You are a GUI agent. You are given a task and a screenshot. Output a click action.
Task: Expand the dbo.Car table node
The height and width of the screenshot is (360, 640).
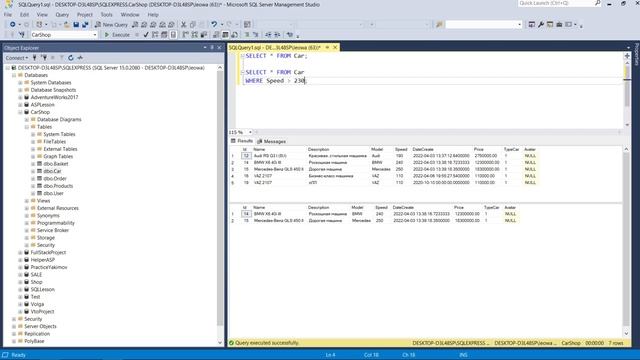coord(33,171)
